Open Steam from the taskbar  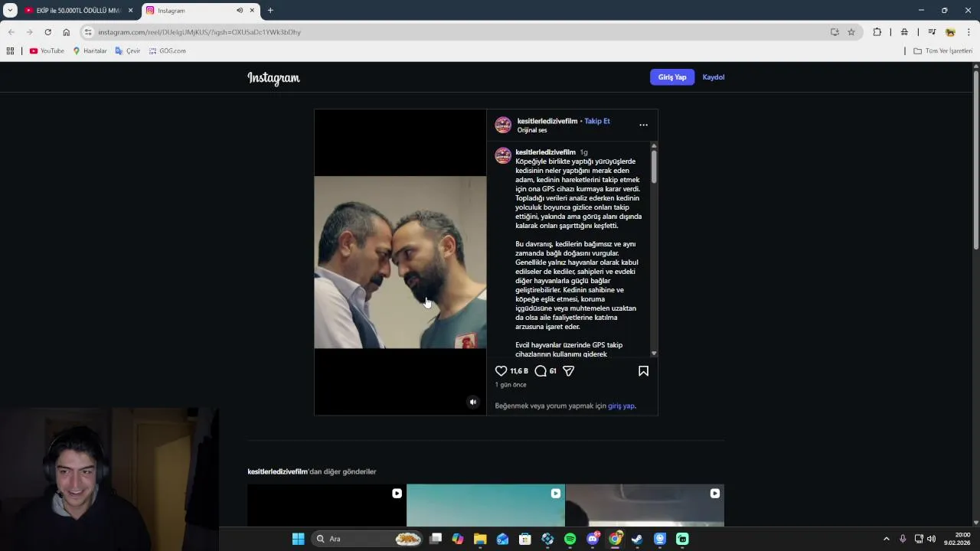[x=637, y=539]
